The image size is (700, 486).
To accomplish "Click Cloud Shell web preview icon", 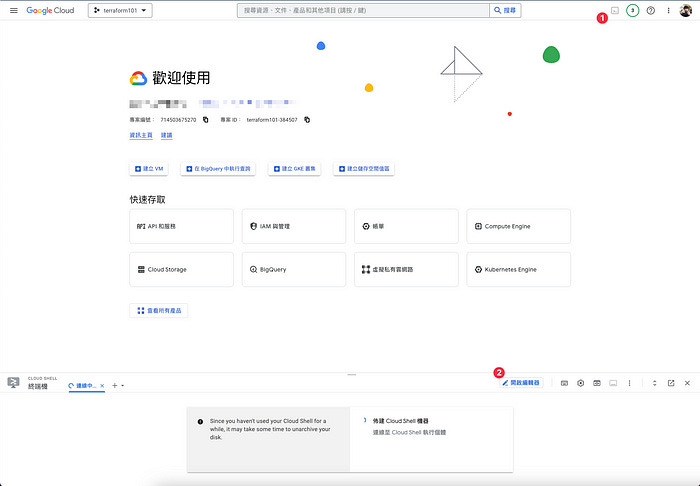I will coord(597,383).
